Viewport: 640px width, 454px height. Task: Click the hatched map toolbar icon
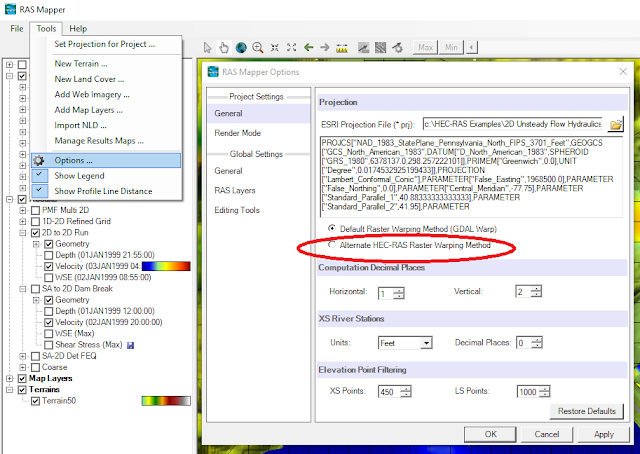pyautogui.click(x=380, y=48)
